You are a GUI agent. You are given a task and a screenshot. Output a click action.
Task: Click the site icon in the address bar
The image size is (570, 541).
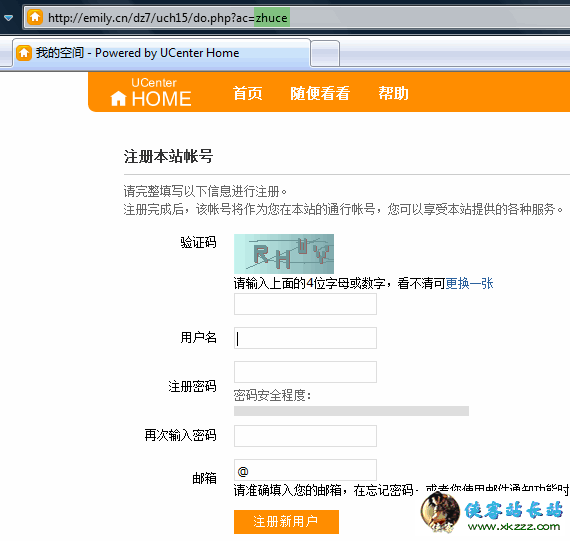[x=35, y=17]
